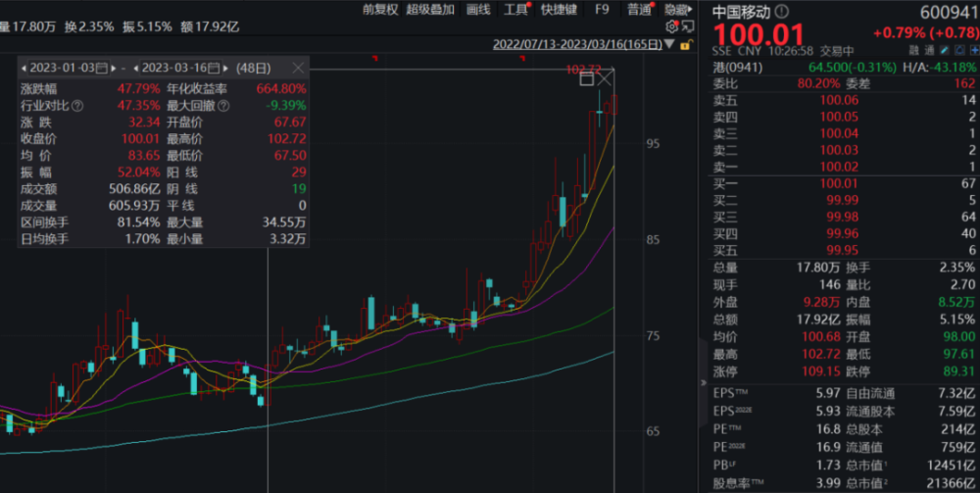Pop out chart into separate window

tap(688, 26)
